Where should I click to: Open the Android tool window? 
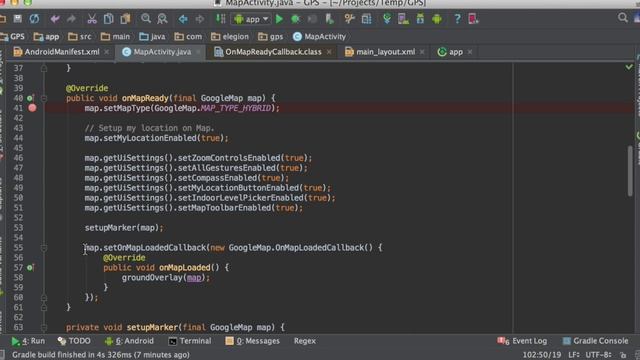[129, 341]
